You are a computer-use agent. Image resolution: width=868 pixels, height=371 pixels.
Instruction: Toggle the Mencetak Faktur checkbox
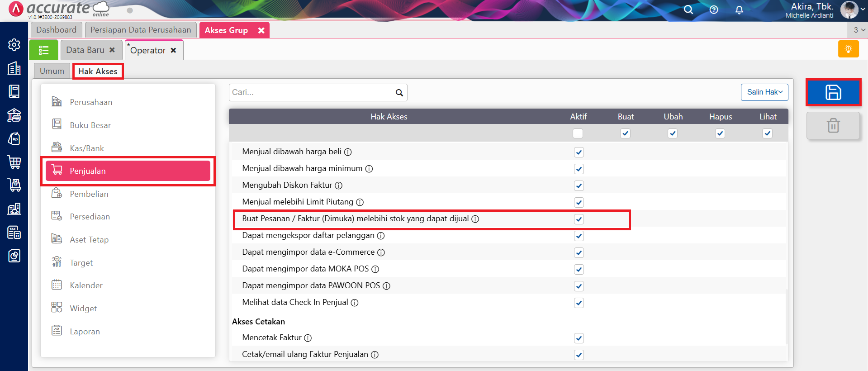click(579, 338)
